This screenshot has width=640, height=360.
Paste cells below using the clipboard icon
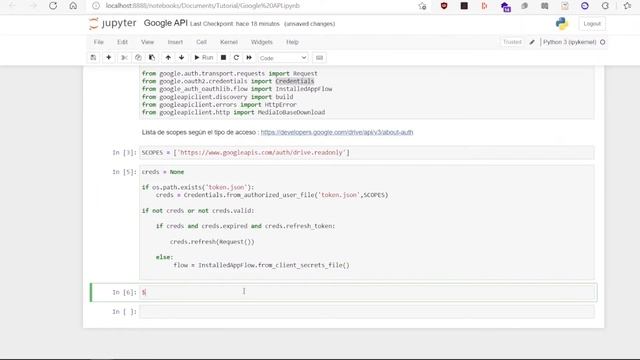click(152, 58)
